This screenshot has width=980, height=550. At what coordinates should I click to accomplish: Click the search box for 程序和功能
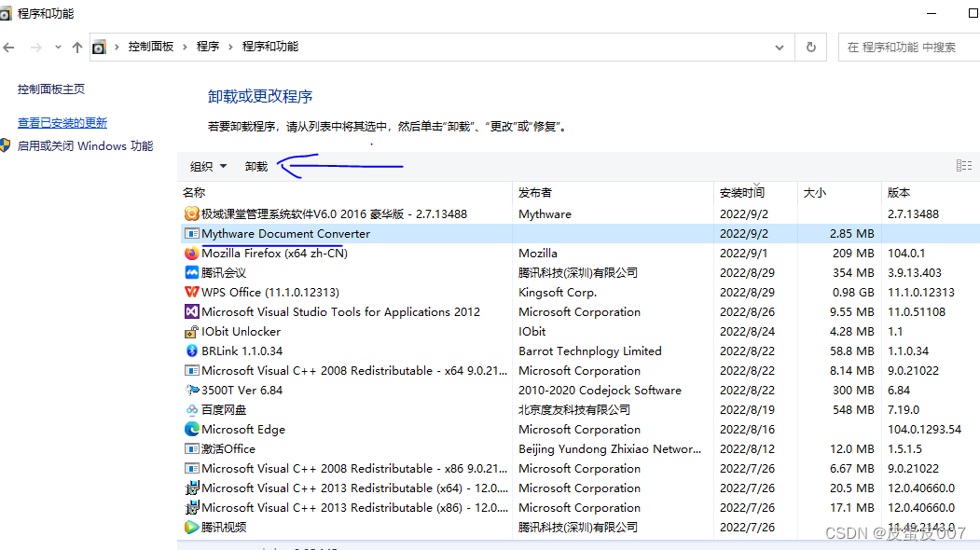tap(909, 47)
